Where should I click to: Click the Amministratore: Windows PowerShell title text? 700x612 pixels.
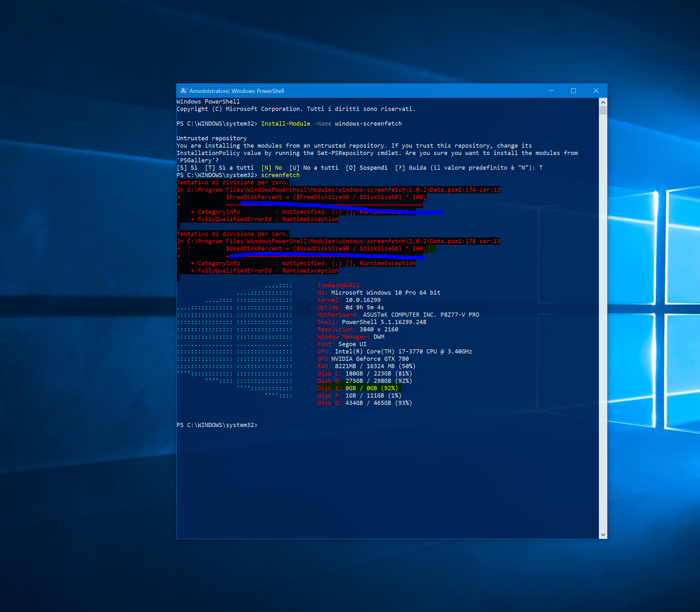point(236,91)
